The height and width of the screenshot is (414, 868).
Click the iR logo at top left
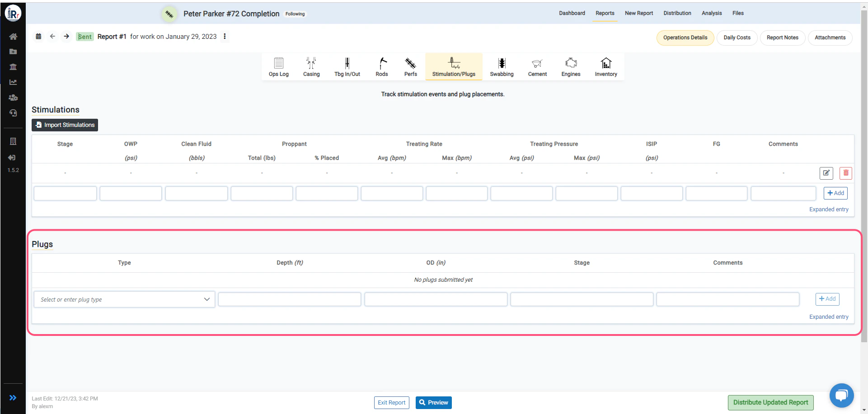pyautogui.click(x=13, y=14)
